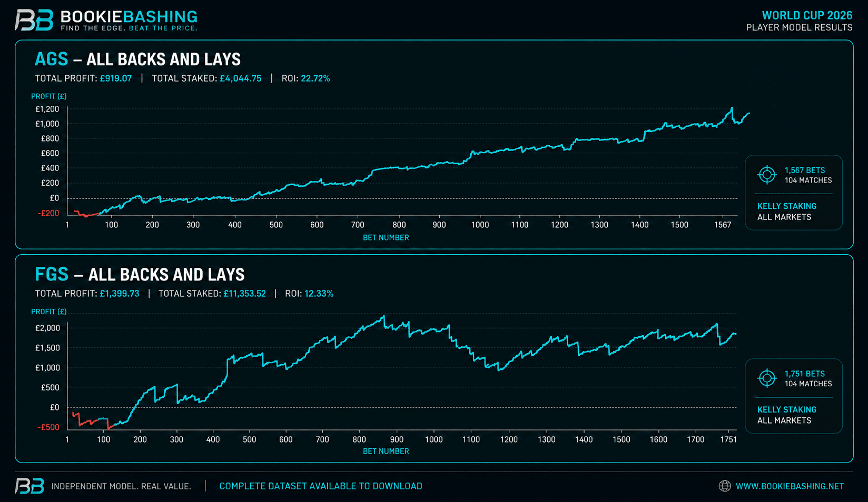
Task: Click the globe icon beside the website address
Action: [725, 486]
